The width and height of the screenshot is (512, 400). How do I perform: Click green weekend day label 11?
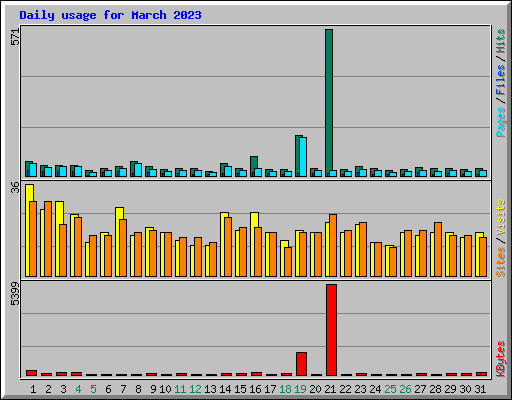coord(180,389)
